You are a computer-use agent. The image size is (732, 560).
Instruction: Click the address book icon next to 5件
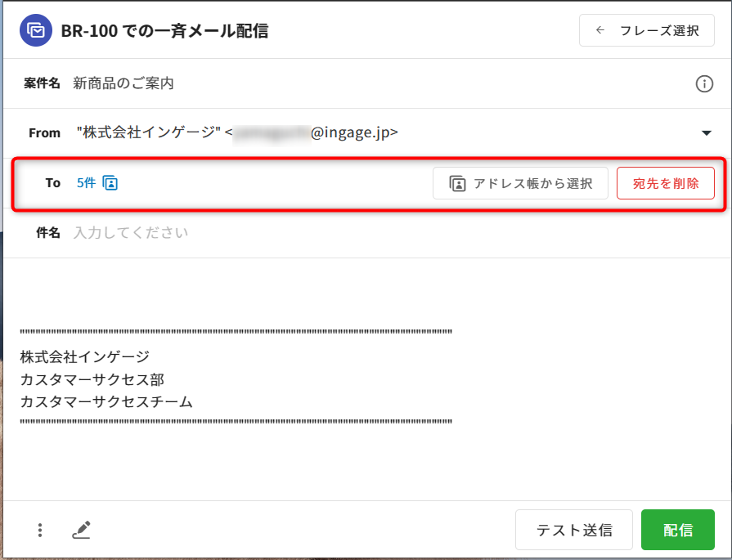coord(110,183)
